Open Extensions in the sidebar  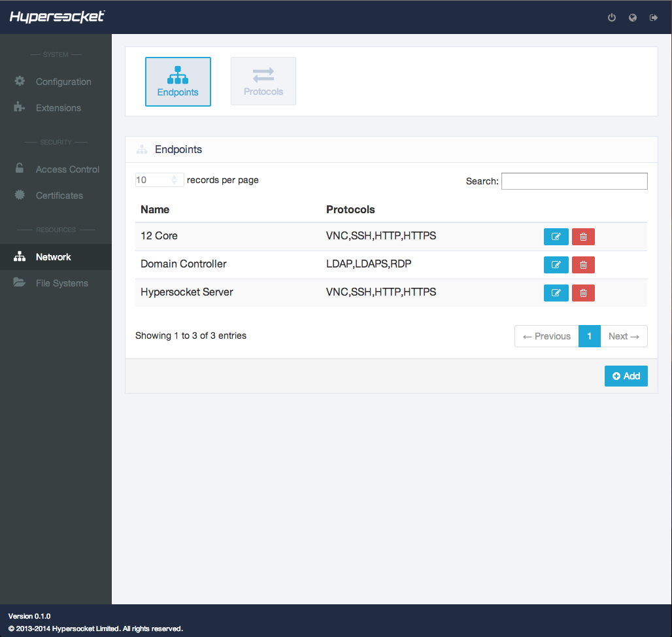tap(56, 108)
